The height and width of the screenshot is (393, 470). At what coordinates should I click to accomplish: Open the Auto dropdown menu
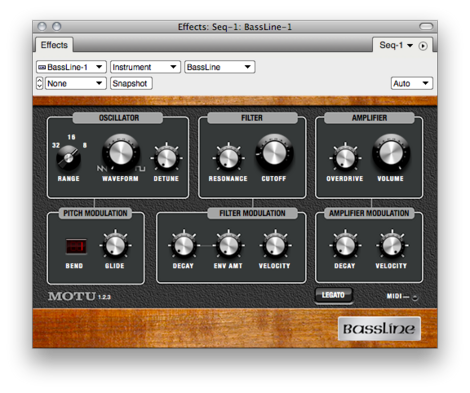tap(412, 83)
